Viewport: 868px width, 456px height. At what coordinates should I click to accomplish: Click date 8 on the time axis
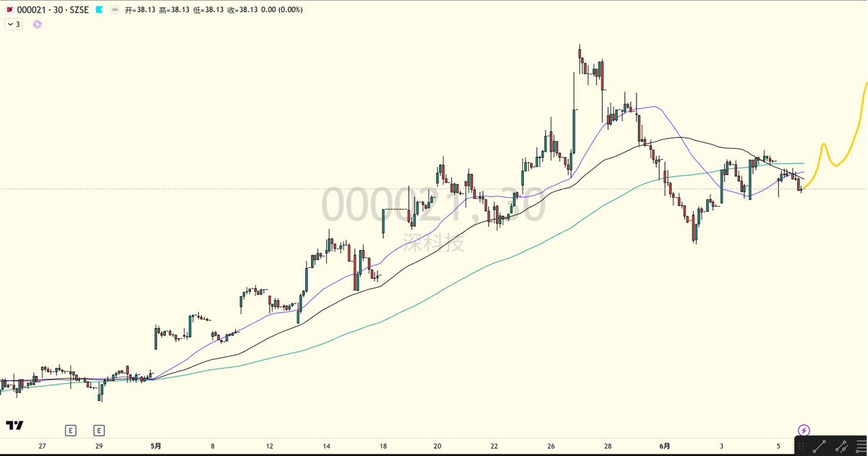coord(213,447)
